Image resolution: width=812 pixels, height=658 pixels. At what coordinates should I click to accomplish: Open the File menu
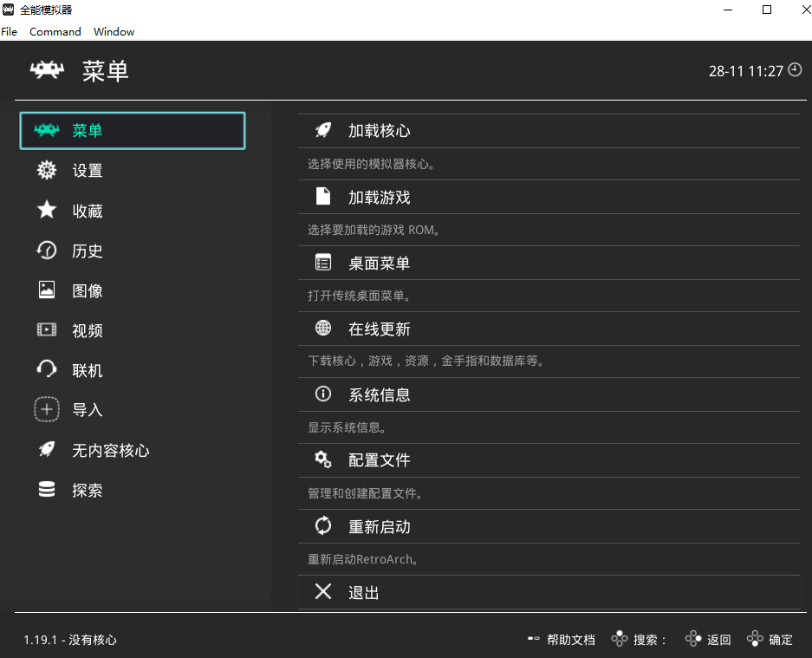pos(10,31)
